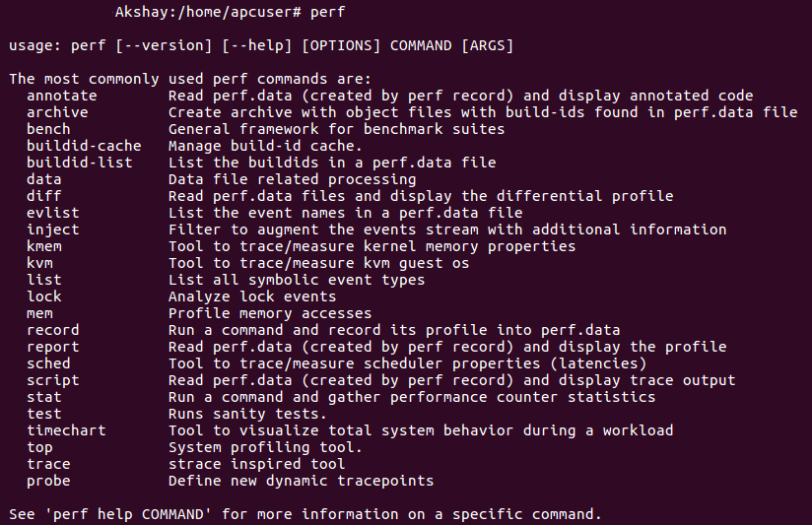The width and height of the screenshot is (812, 525).
Task: Select the 'bench' command text
Action: click(49, 129)
